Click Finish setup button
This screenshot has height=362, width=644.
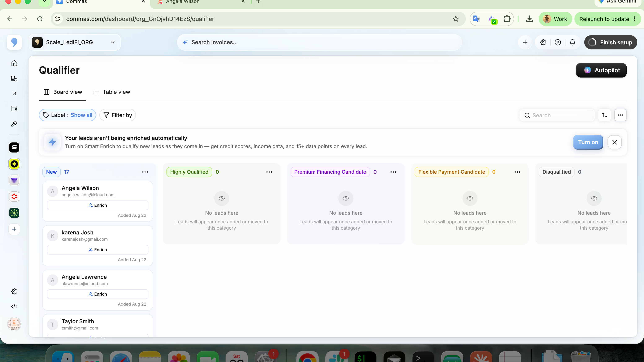point(610,43)
